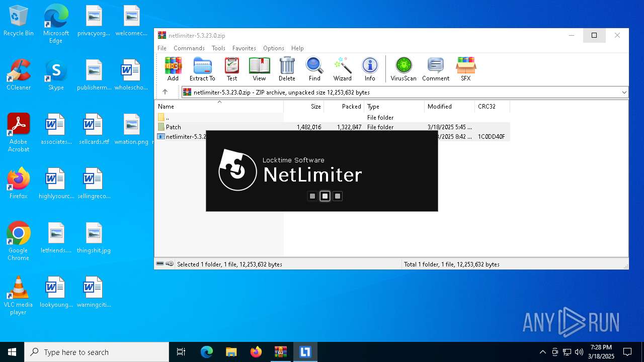Image resolution: width=644 pixels, height=362 pixels.
Task: Expand the archive path dropdown arrow
Action: point(624,92)
